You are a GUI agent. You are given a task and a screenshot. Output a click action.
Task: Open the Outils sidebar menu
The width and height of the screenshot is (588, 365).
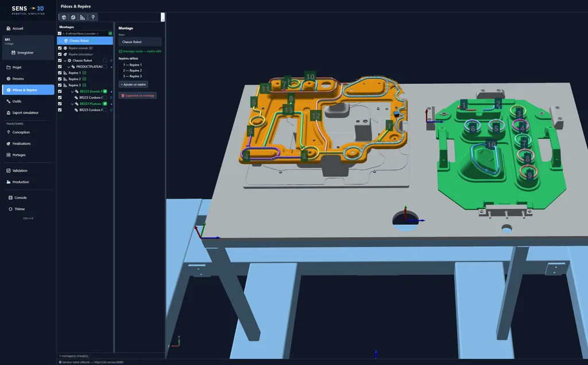pos(14,101)
